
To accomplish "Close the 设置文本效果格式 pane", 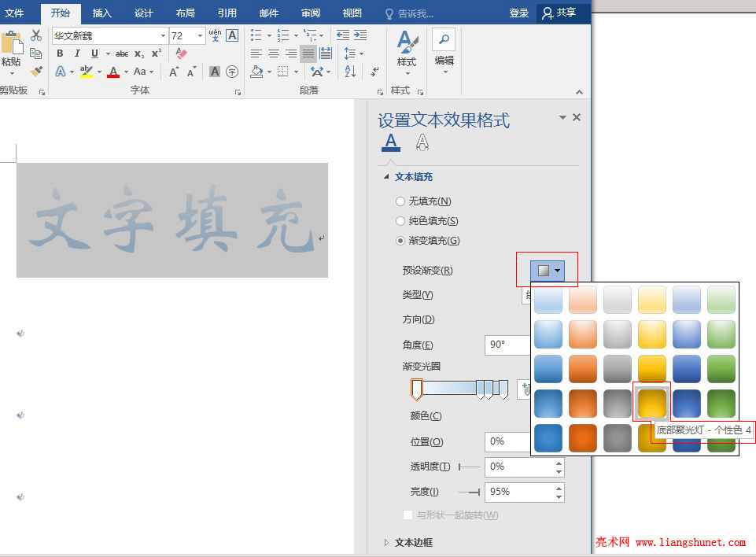I will point(577,117).
